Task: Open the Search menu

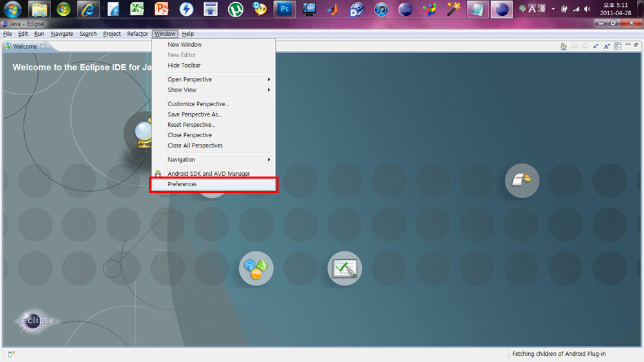Action: pos(88,34)
